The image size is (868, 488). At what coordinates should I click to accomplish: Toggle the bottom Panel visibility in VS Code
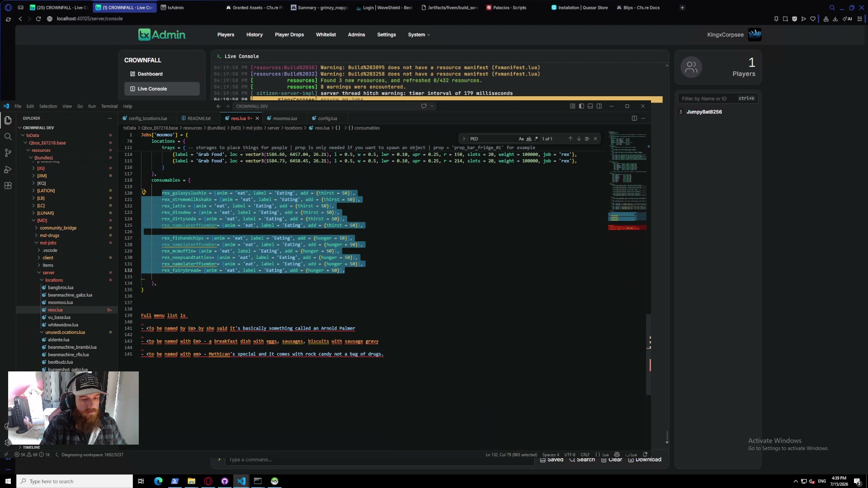point(590,106)
